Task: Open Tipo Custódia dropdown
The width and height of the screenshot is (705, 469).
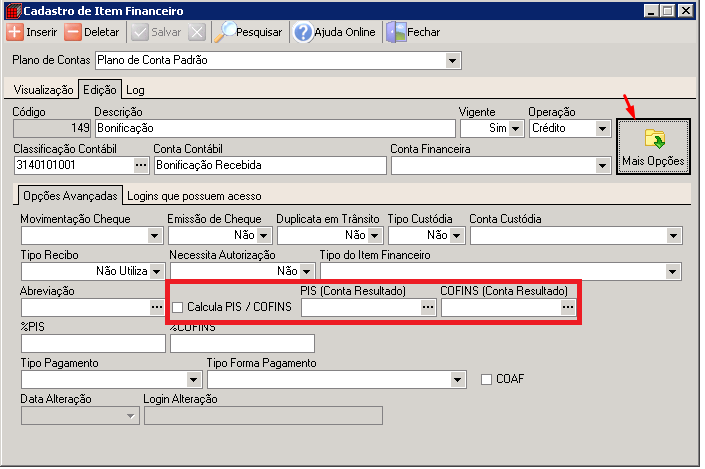Action: [x=456, y=236]
